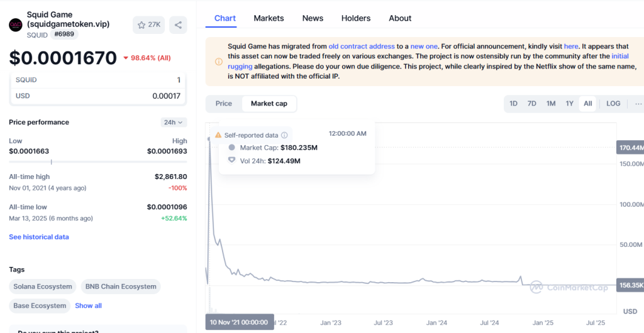Image resolution: width=644 pixels, height=333 pixels.
Task: Click the 156.35K current value label
Action: click(x=630, y=285)
